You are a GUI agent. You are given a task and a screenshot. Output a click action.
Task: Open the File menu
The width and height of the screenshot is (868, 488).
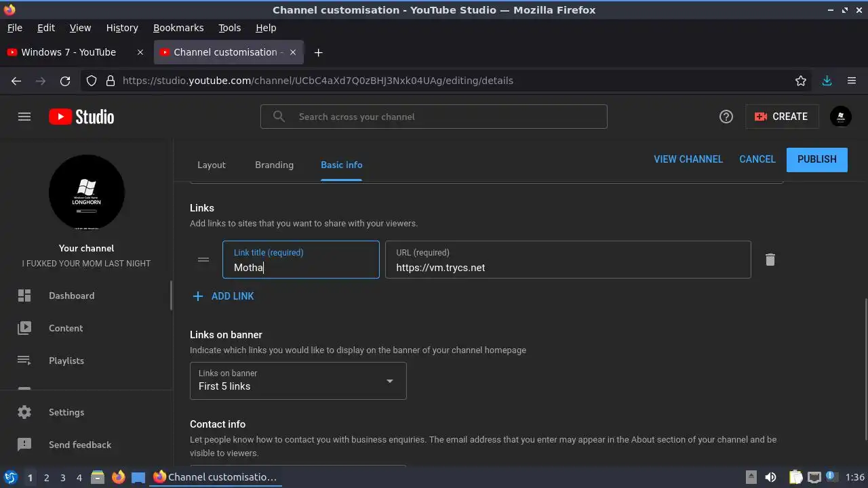(14, 28)
